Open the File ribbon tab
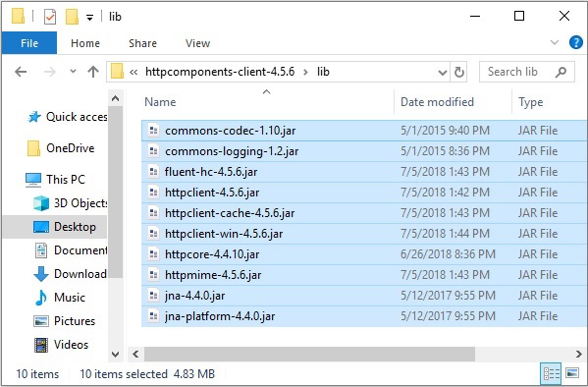Viewport: 588px width, 387px height. tap(29, 43)
